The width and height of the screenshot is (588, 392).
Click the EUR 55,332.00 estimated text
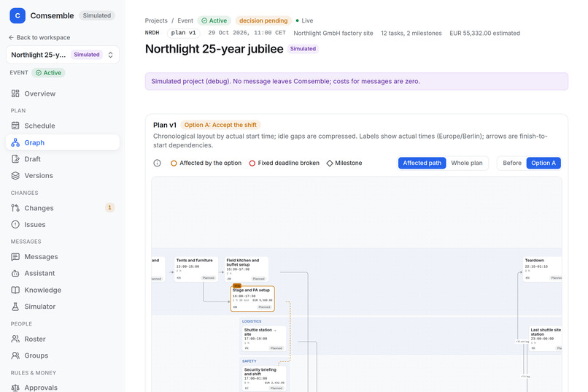[485, 33]
